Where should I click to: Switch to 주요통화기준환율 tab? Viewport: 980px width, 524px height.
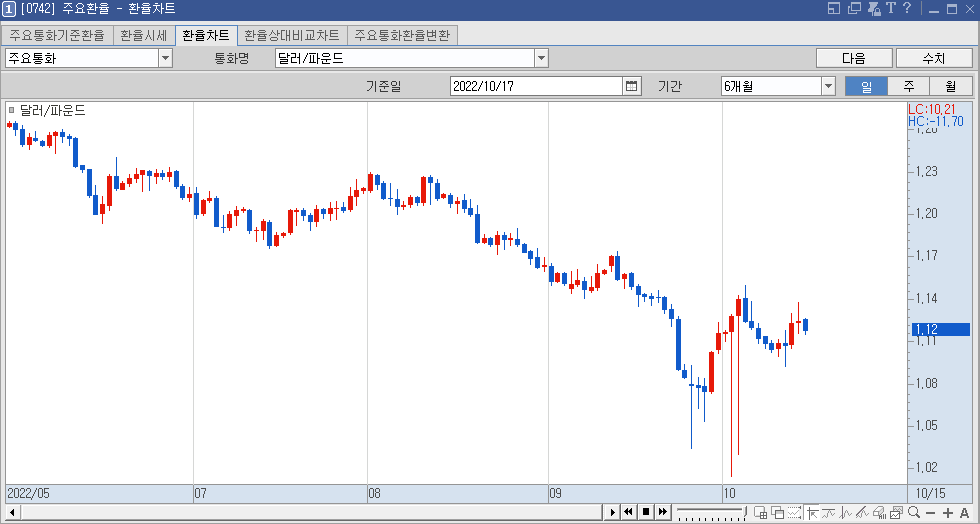click(x=57, y=35)
